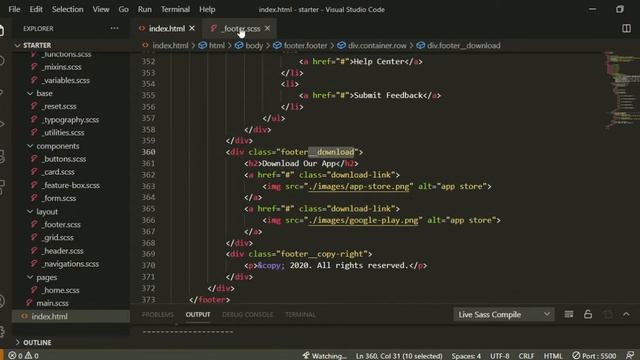640x360 pixels.
Task: Open the Edit menu
Action: [x=36, y=9]
